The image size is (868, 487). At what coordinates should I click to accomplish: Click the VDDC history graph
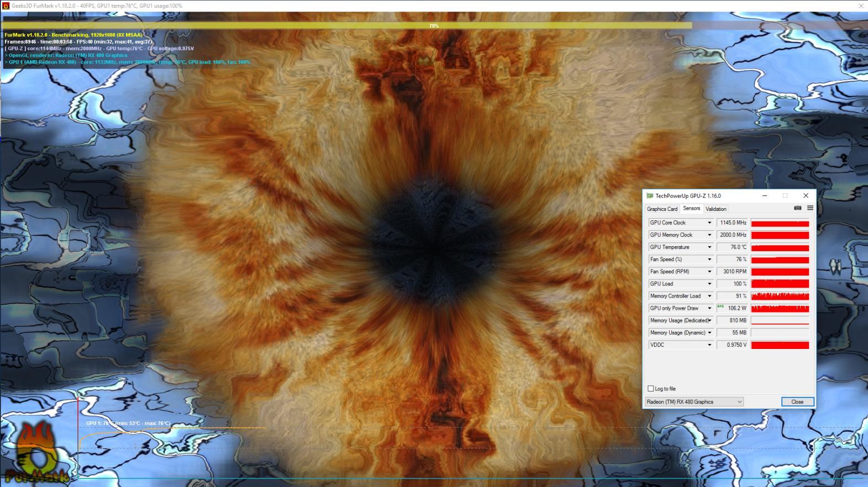pos(780,345)
